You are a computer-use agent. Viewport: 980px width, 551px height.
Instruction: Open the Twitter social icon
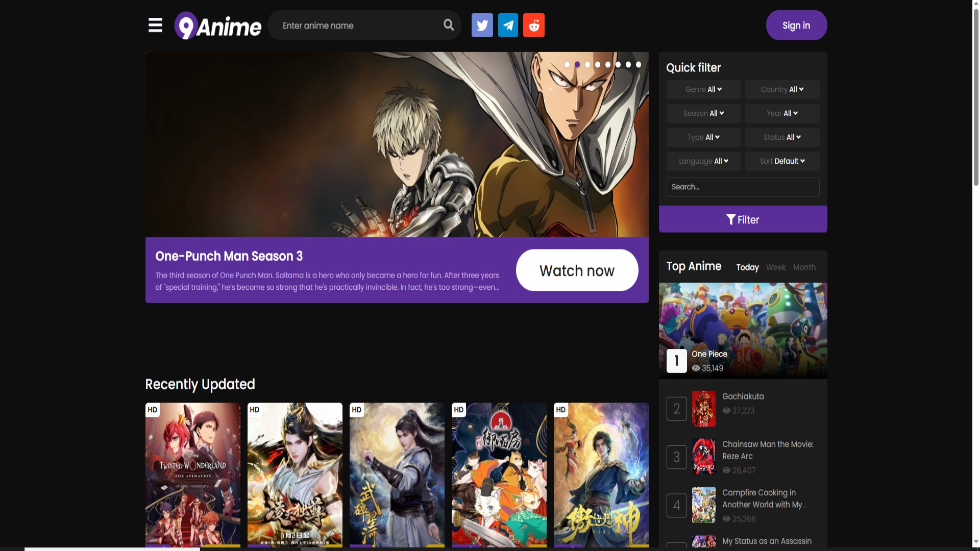coord(482,25)
